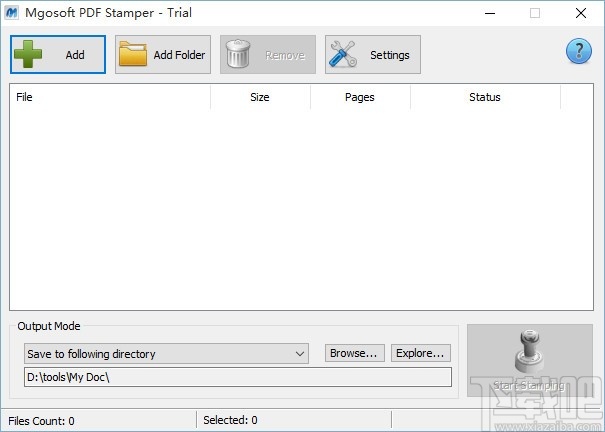Click the Browse... button
The width and height of the screenshot is (605, 432).
click(355, 353)
